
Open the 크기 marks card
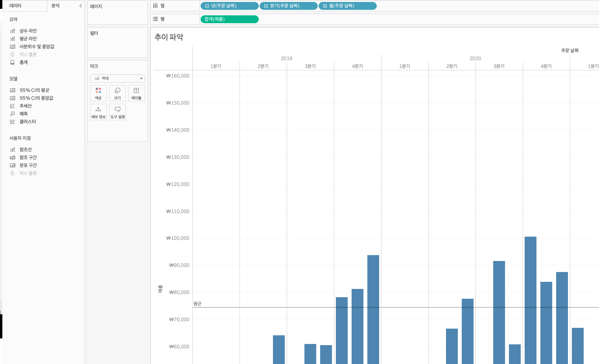tap(118, 93)
